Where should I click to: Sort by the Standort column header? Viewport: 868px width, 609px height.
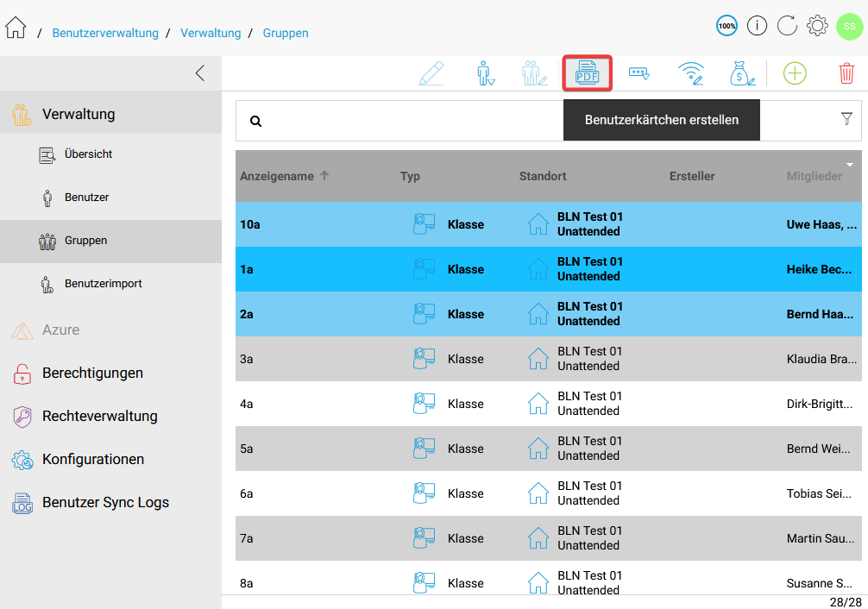coord(543,176)
